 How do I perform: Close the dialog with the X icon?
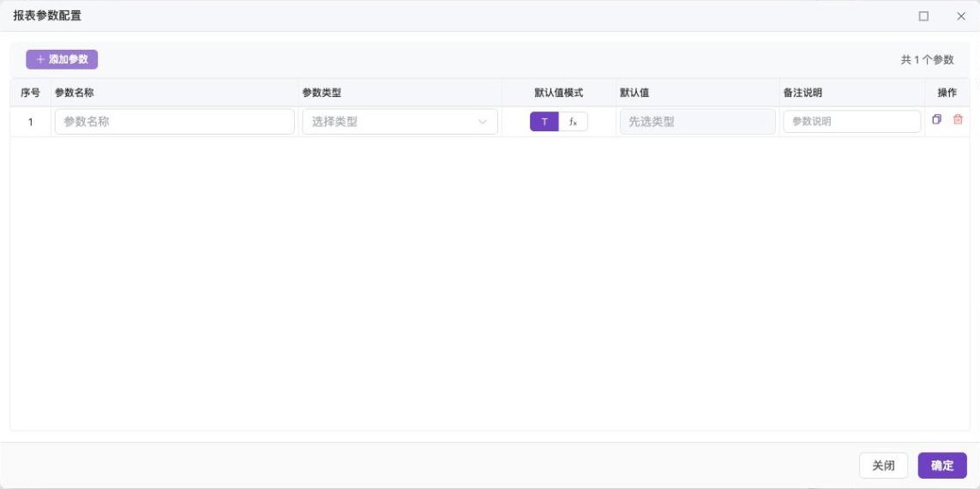960,16
